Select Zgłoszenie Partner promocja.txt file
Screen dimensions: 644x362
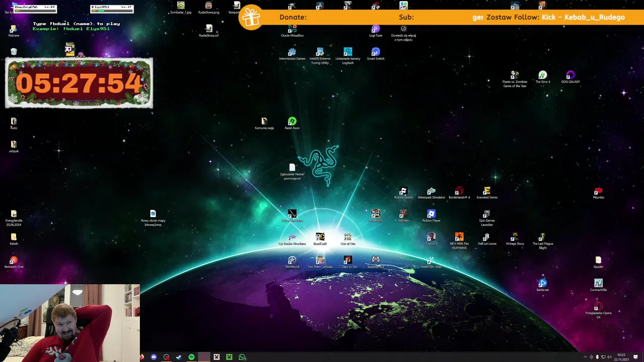[x=292, y=172]
